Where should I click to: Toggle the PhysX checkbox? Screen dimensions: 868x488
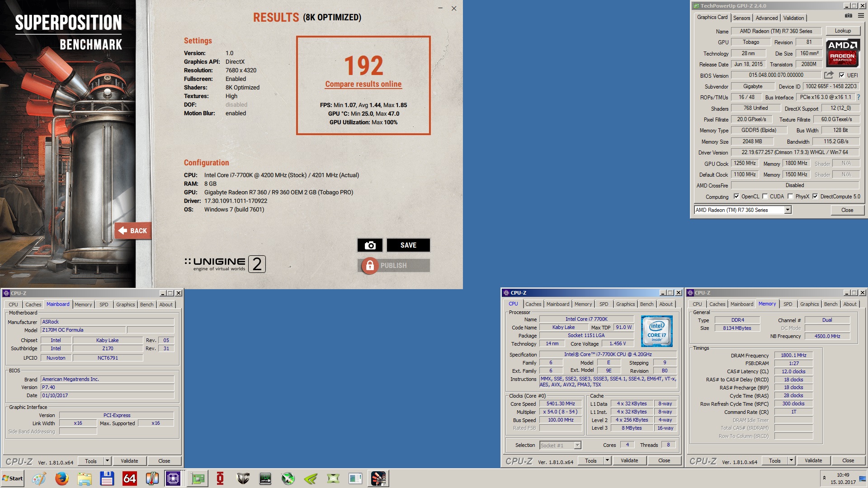click(x=790, y=196)
